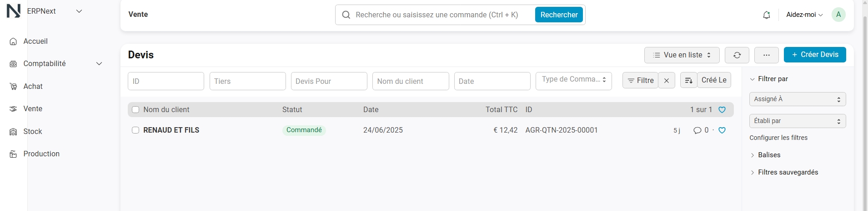Image resolution: width=868 pixels, height=211 pixels.
Task: Open the notifications bell
Action: (x=767, y=15)
